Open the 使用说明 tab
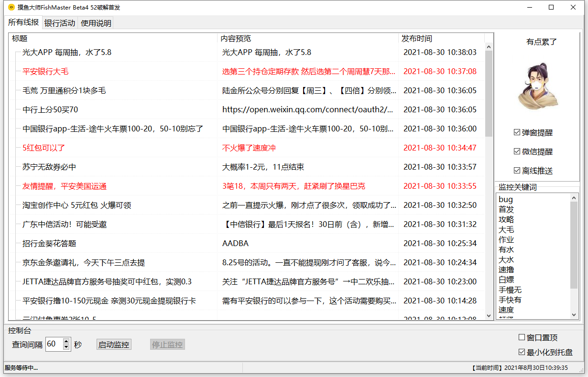Screen dimensions: 588x377 (x=96, y=23)
